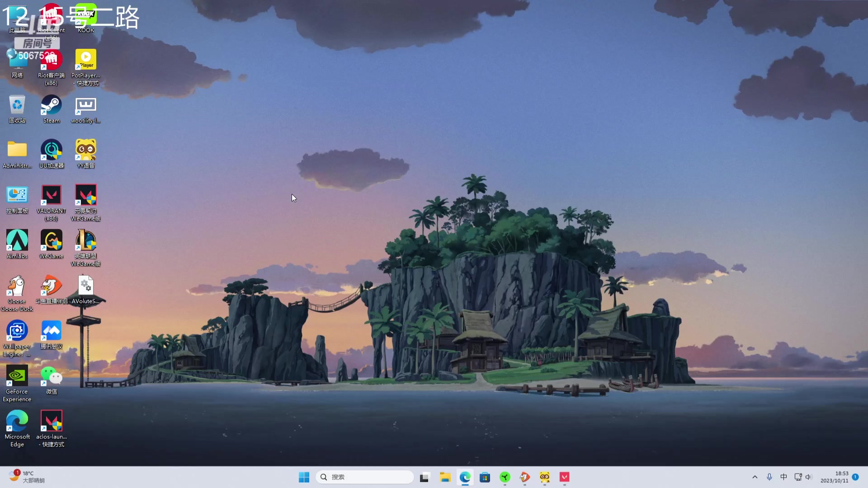Select the aclos-launcher shortcut icon

51,428
